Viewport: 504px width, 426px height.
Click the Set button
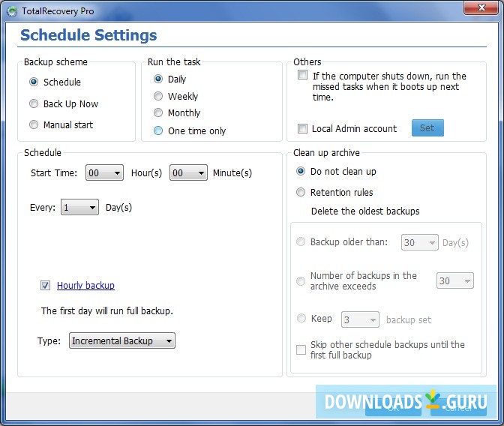427,128
